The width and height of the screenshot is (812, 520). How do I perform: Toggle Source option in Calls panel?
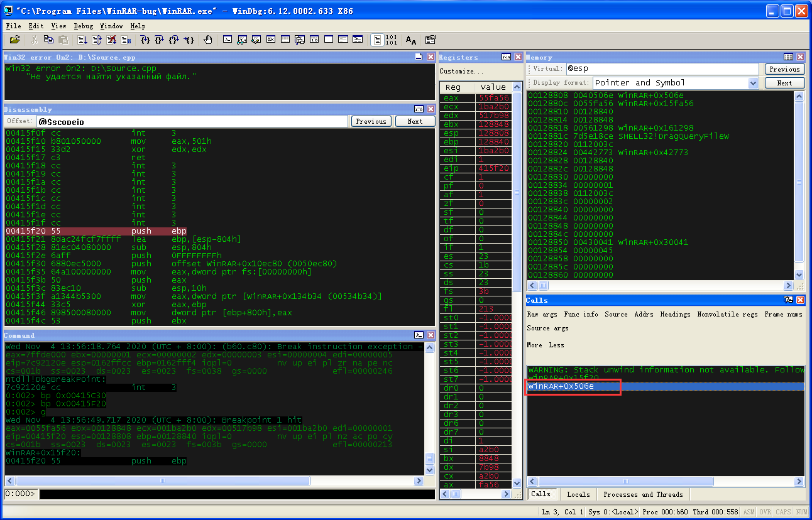616,314
